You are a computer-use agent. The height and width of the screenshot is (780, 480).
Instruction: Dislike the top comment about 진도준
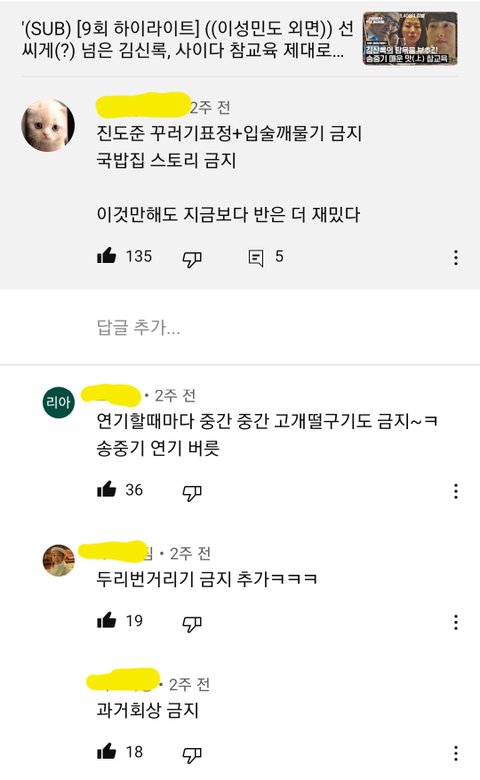pos(192,258)
